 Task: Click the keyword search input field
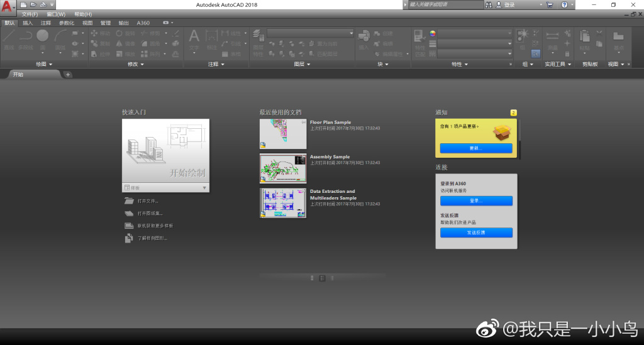coord(446,4)
